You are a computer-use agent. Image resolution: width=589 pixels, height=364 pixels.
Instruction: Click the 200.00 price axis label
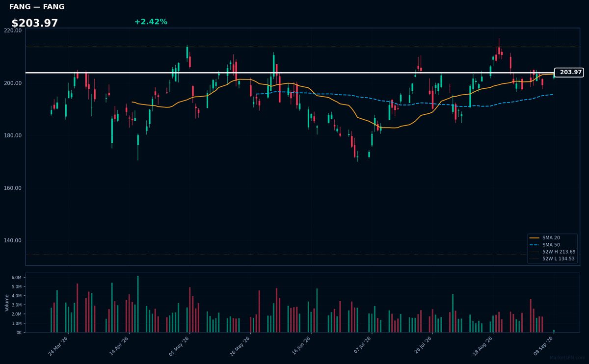coord(12,83)
